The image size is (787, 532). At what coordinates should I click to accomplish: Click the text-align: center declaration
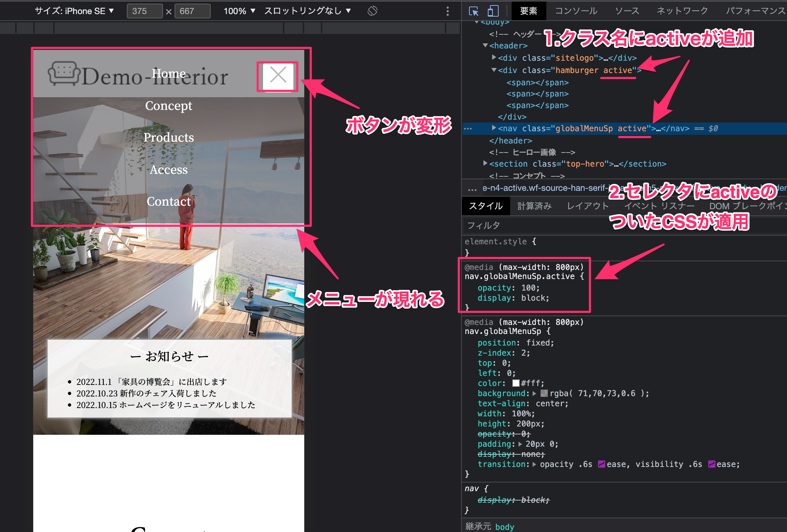click(523, 403)
